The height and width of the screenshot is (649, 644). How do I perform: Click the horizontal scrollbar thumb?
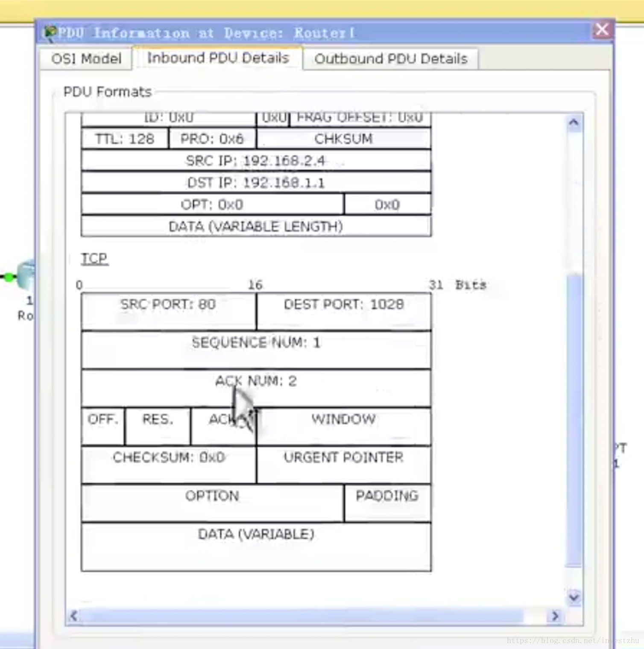tap(302, 616)
